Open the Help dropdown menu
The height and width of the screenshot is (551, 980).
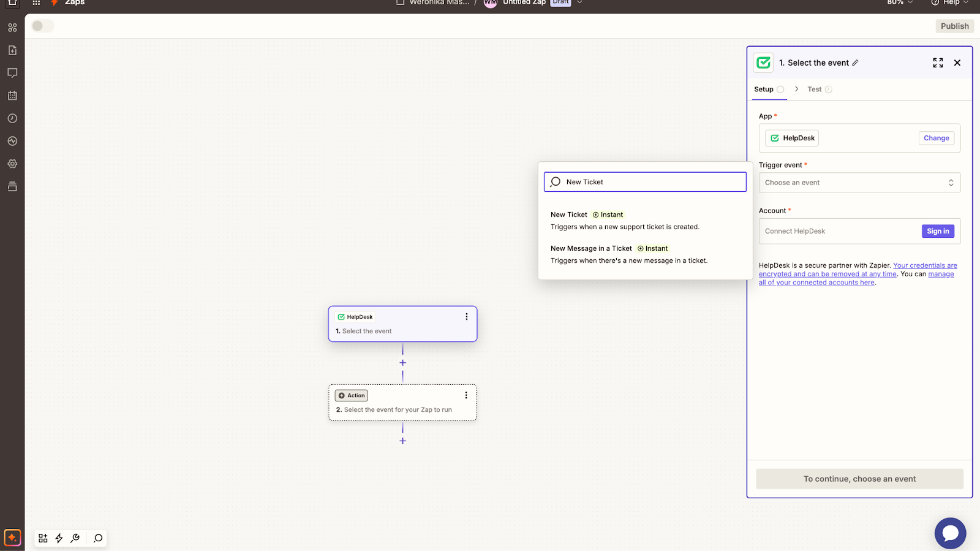coord(950,2)
